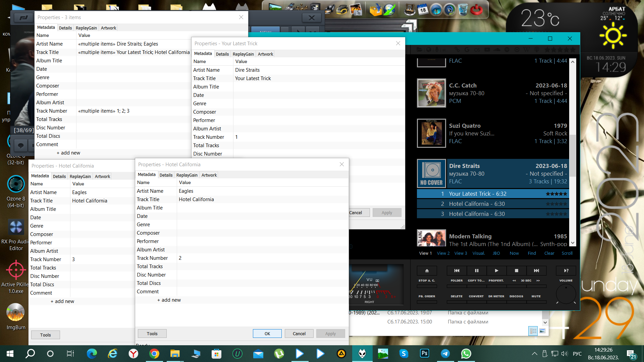
Task: Click the Pause playback button
Action: point(477,270)
